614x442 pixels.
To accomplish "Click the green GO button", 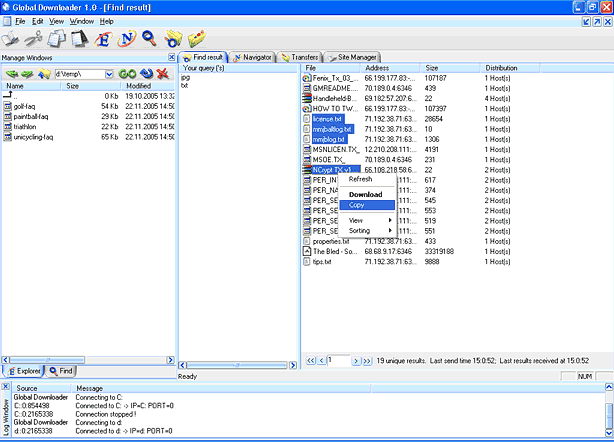I will 127,74.
